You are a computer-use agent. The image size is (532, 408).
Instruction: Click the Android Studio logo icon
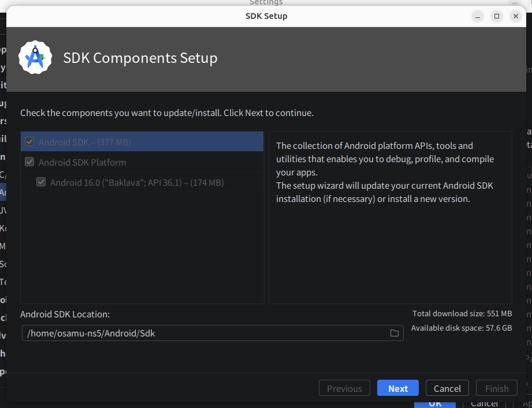click(35, 58)
